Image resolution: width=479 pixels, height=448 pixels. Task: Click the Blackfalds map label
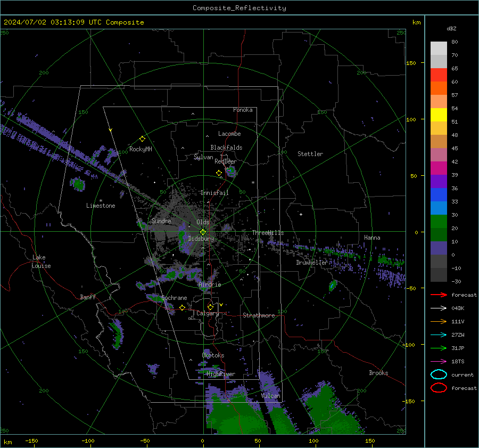point(226,148)
